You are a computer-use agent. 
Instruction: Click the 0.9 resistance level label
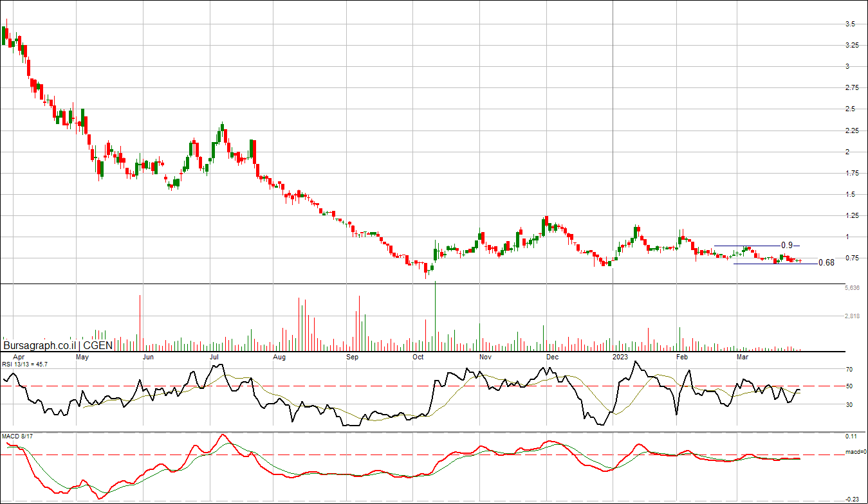(786, 246)
